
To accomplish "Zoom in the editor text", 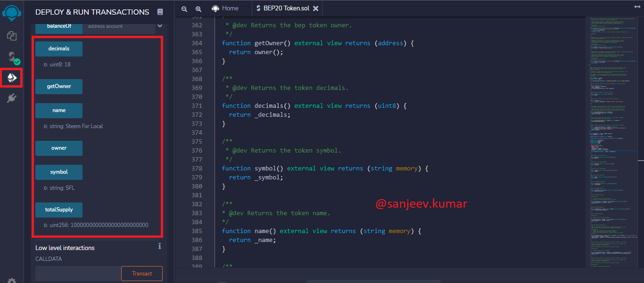I will (x=198, y=8).
